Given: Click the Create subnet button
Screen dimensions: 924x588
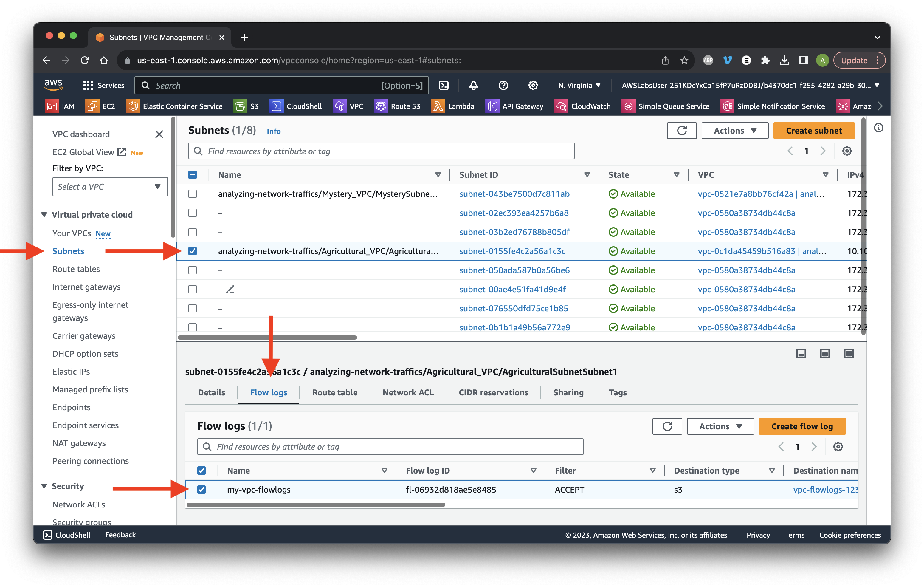Looking at the screenshot, I should [x=814, y=131].
